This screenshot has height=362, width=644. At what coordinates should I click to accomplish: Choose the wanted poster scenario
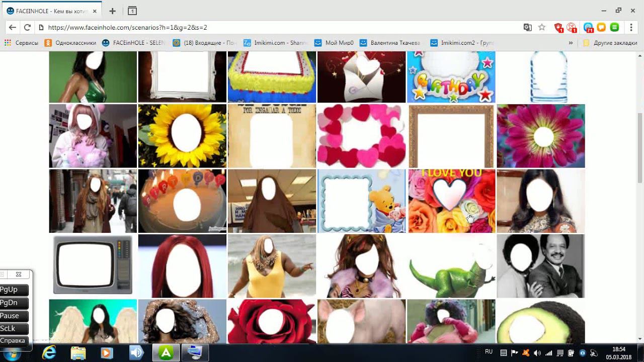[x=272, y=136]
